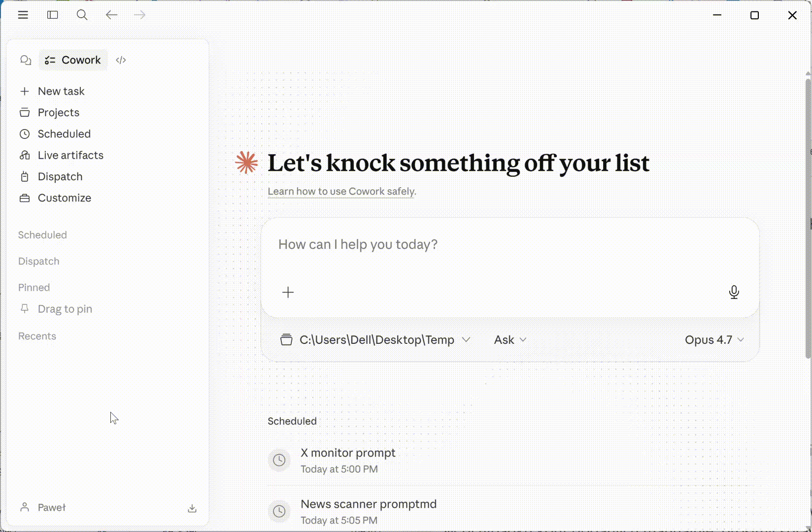Open search with the magnifier icon
Viewport: 812px width, 532px height.
pyautogui.click(x=82, y=15)
